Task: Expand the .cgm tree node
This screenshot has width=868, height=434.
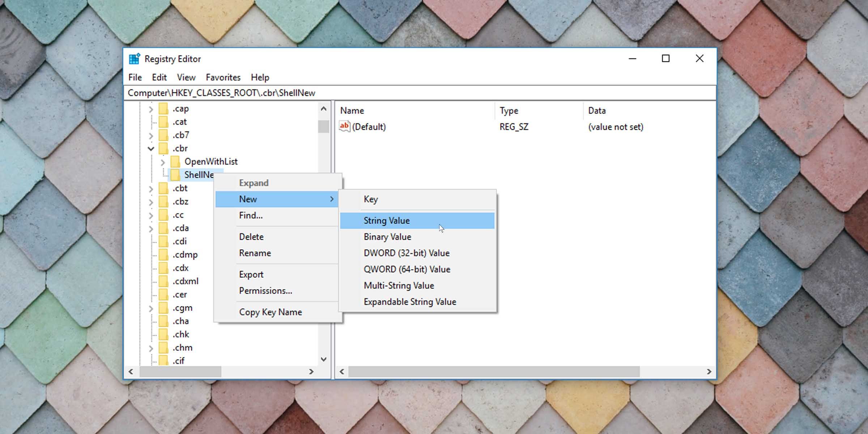Action: [x=151, y=308]
